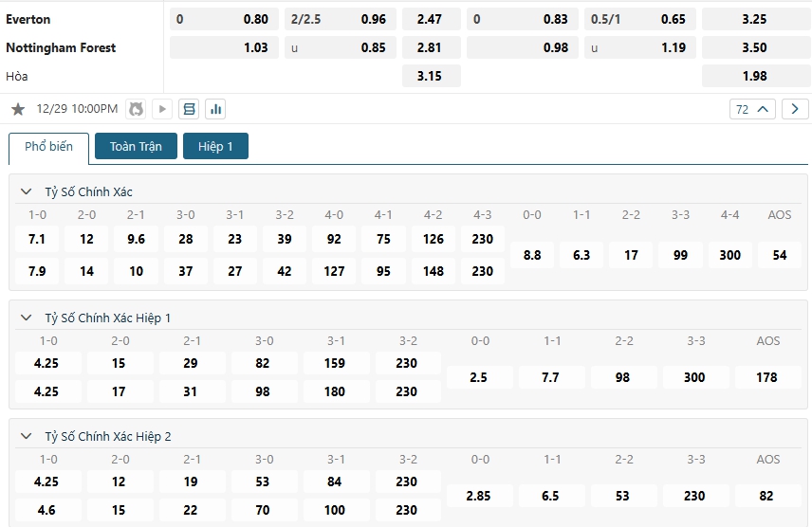
Task: Click the right arrow next to 72
Action: [x=795, y=109]
